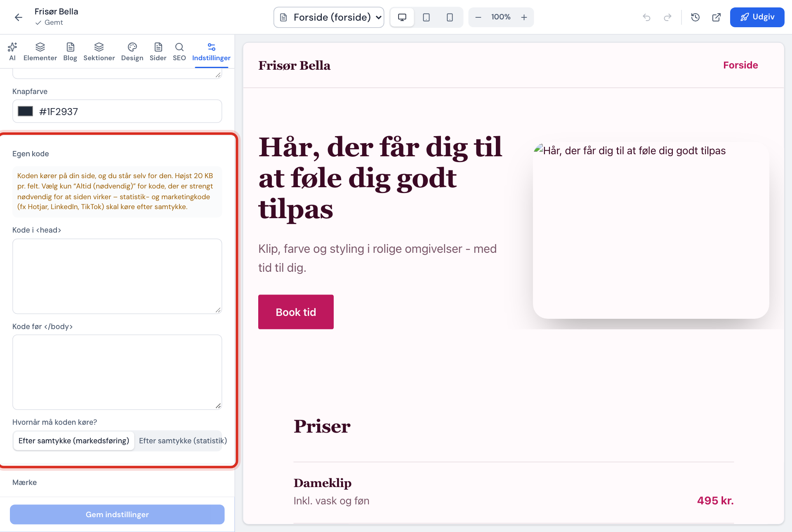Open site preview in new window
792x532 pixels.
click(x=717, y=17)
